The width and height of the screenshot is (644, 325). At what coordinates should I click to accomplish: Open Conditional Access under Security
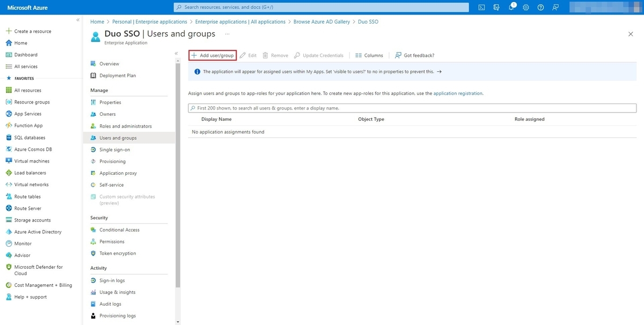119,230
